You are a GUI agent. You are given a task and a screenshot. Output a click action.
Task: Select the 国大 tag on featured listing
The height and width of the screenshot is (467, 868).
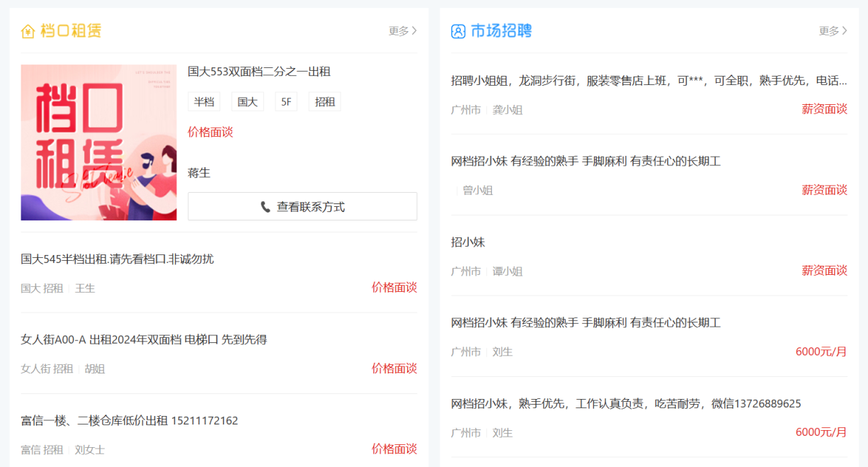tap(247, 102)
